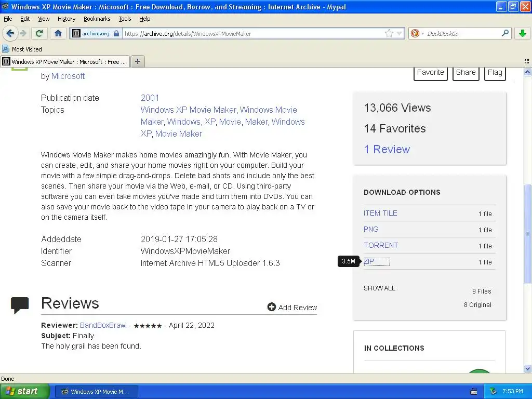Viewport: 532px width, 399px height.
Task: Click the 8 Original files link
Action: pyautogui.click(x=477, y=304)
